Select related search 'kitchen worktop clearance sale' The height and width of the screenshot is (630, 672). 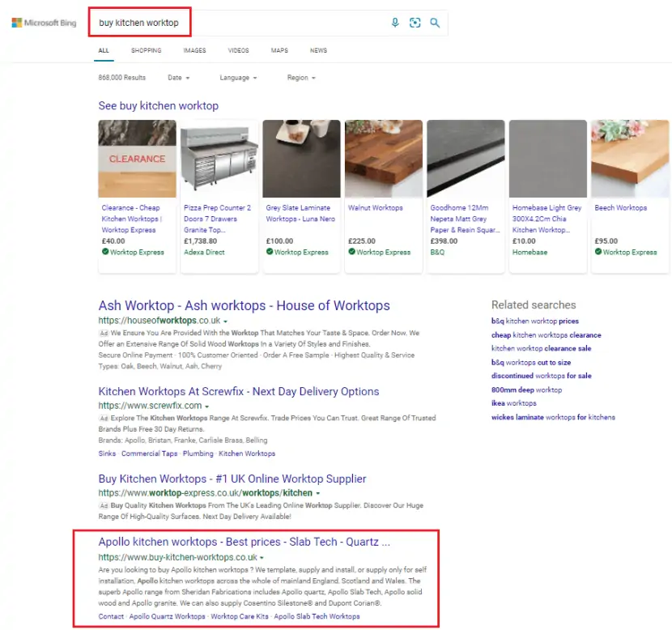click(x=542, y=349)
